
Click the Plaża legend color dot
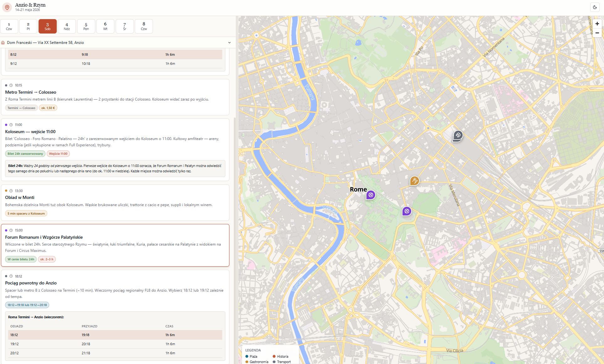[x=247, y=356]
